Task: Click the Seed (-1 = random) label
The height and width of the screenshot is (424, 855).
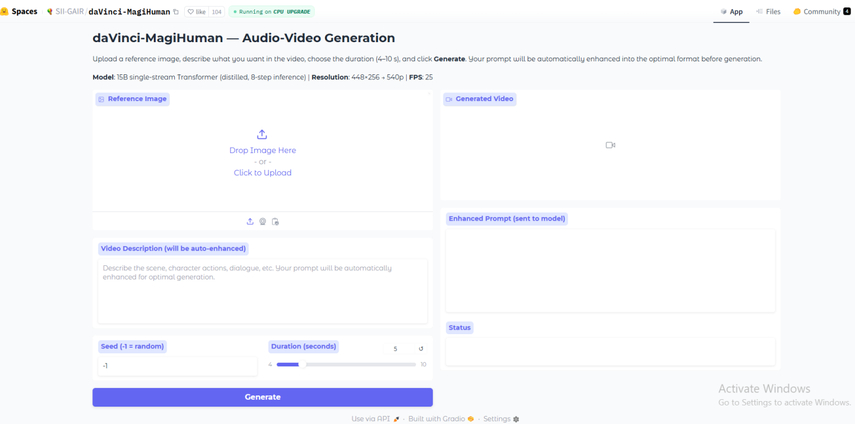Action: pyautogui.click(x=133, y=347)
